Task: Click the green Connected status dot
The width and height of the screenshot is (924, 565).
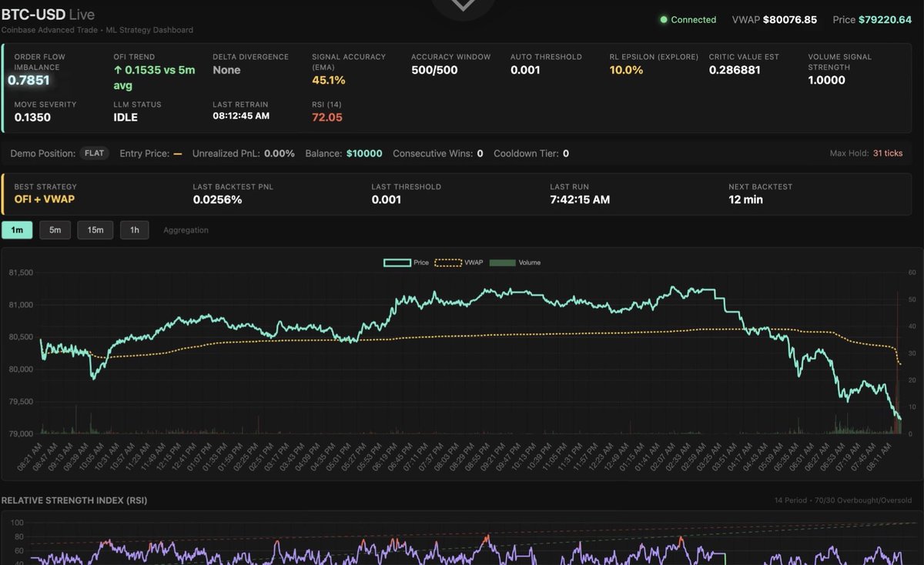Action: click(x=664, y=20)
